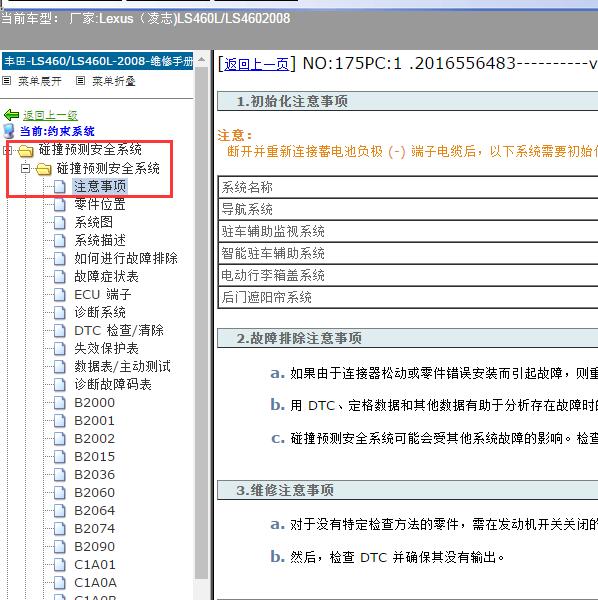Open the 零件位置 page
Screen dimensions: 598x600
(100, 204)
